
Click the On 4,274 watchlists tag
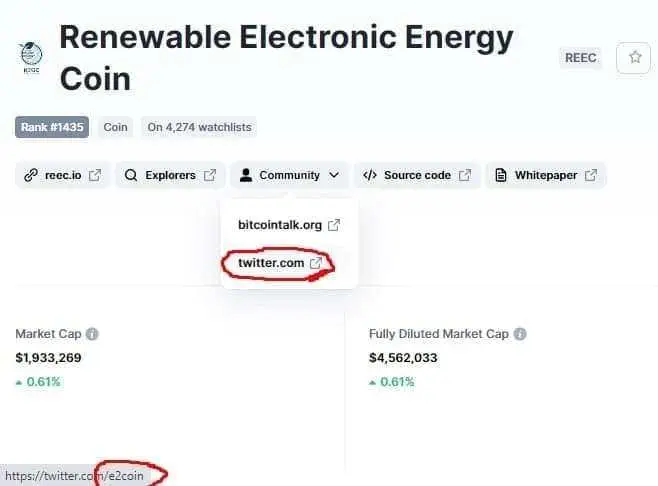pyautogui.click(x=199, y=127)
